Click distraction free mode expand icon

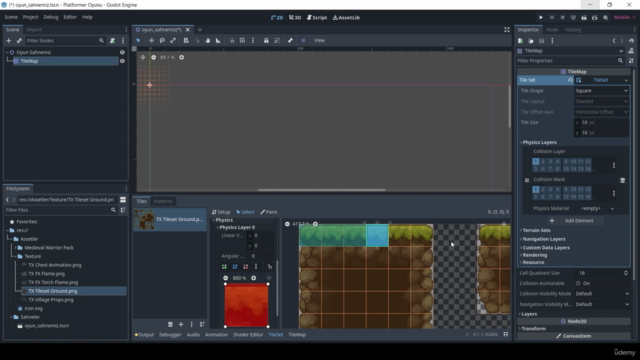coord(507,30)
